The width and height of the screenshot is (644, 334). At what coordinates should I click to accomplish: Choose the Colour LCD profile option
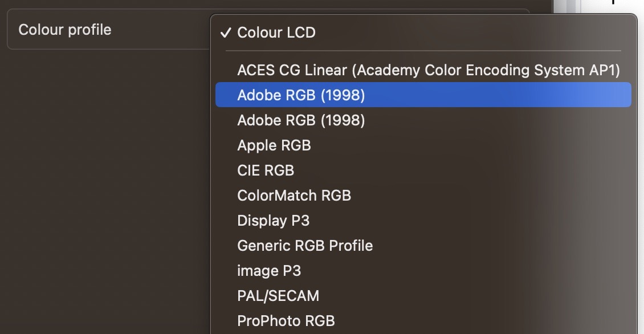tap(423, 32)
